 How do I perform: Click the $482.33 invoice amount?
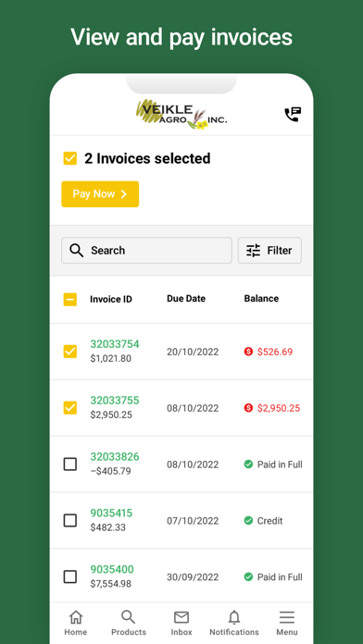[108, 527]
